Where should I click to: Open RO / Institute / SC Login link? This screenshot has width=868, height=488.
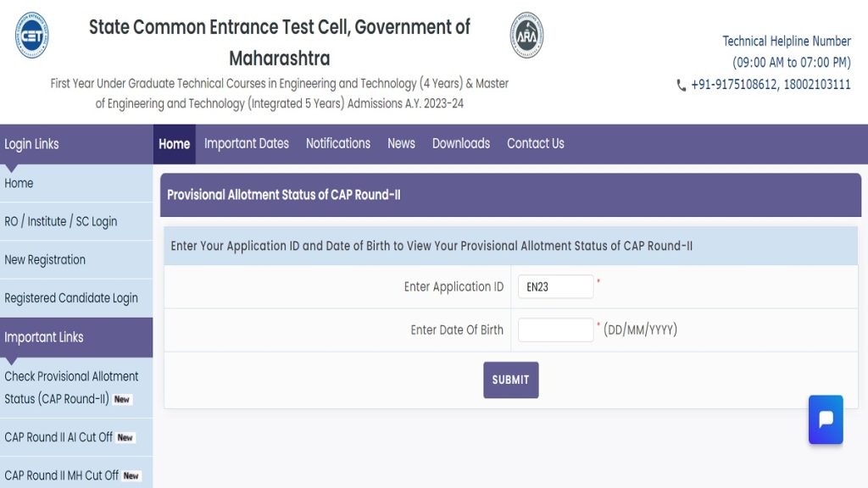tap(61, 222)
